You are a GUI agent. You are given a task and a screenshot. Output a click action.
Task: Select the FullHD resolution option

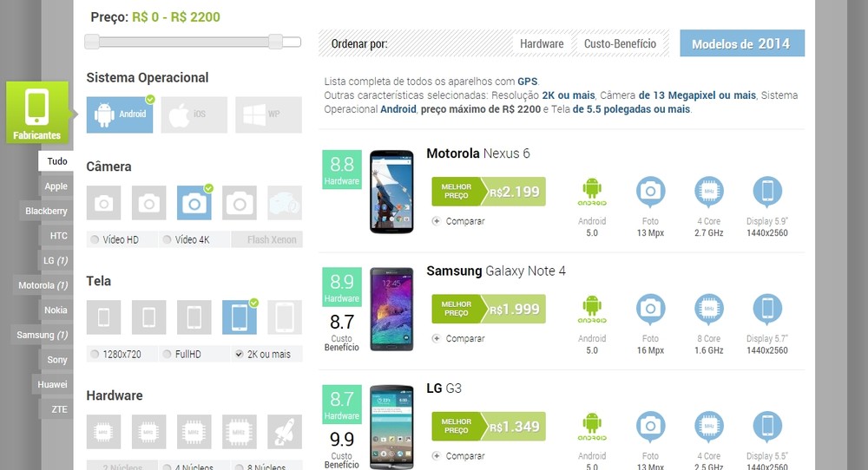pos(182,354)
